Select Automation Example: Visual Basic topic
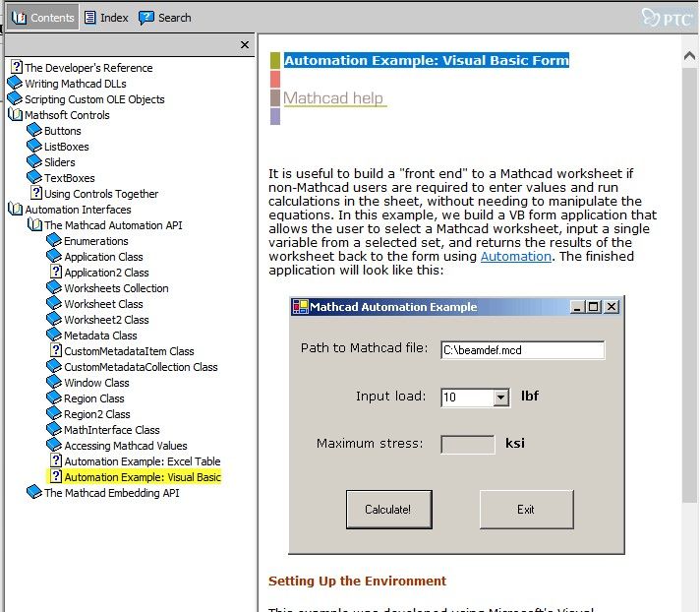 coord(143,476)
